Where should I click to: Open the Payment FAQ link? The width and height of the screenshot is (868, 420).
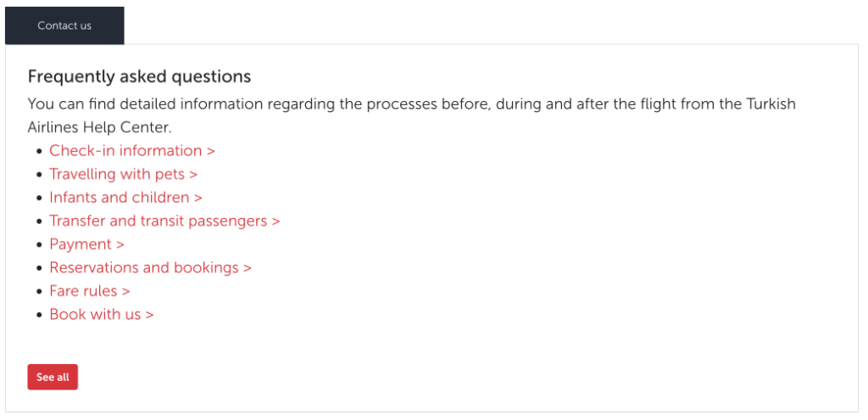coord(81,244)
